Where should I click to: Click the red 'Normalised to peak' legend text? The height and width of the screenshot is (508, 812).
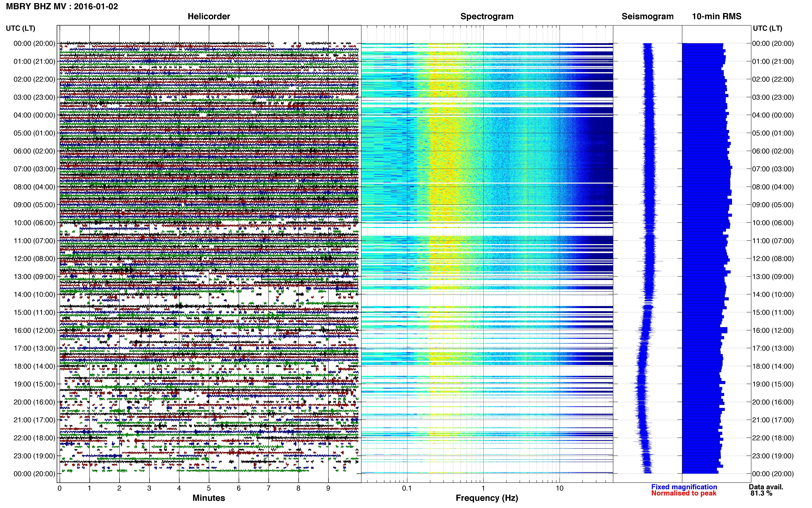(x=684, y=494)
